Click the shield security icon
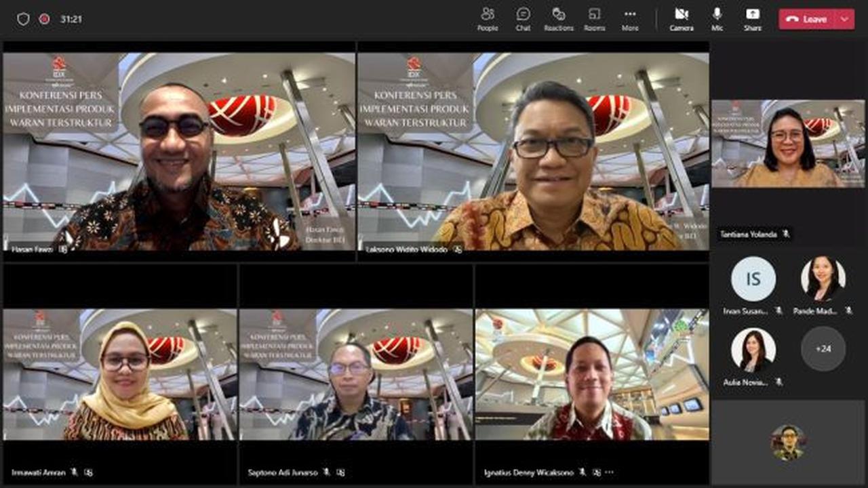Image resolution: width=868 pixels, height=488 pixels. tap(23, 19)
